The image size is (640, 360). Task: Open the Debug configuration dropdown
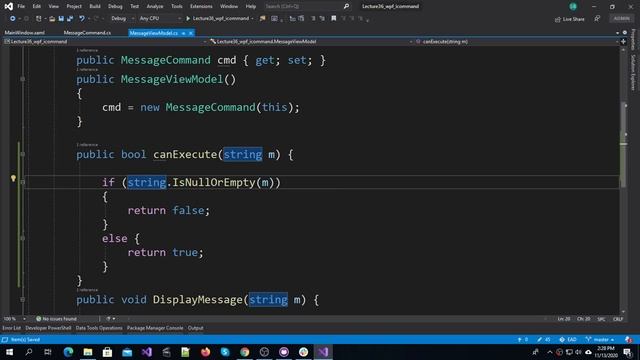(x=122, y=18)
